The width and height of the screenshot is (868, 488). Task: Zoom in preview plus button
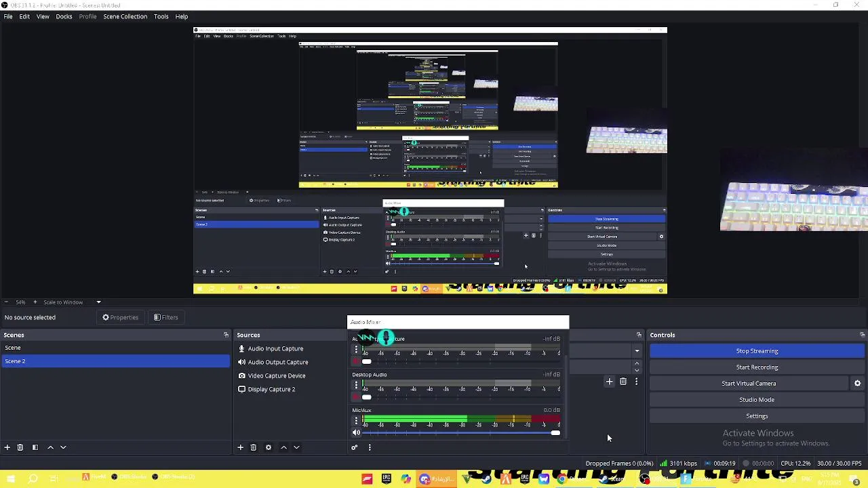tap(37, 302)
